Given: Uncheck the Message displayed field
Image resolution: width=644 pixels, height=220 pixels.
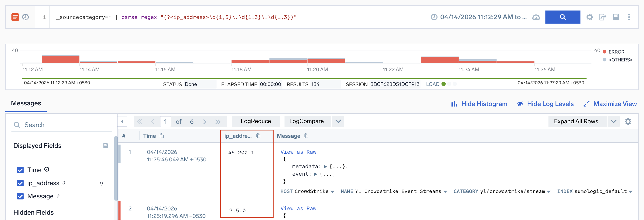Looking at the screenshot, I should pos(20,196).
